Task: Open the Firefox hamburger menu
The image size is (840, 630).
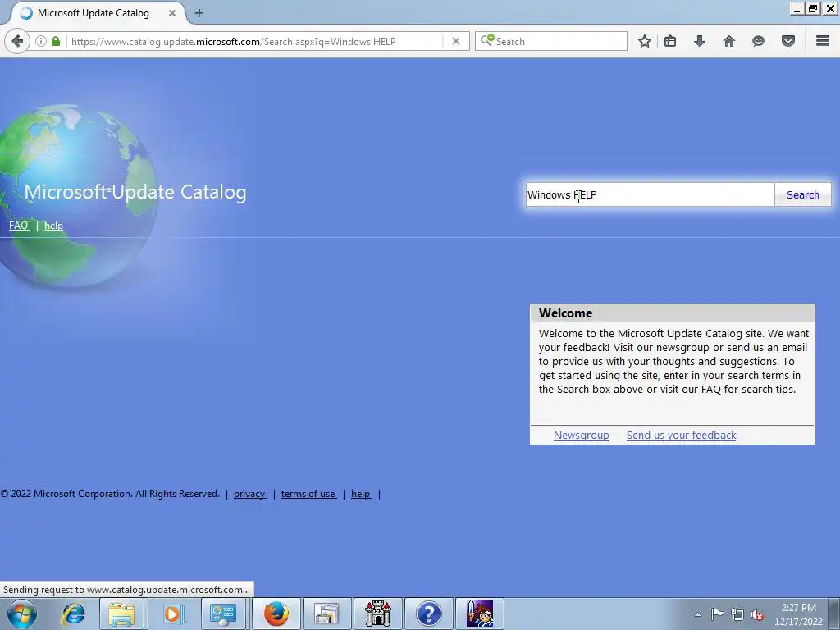Action: 823,41
